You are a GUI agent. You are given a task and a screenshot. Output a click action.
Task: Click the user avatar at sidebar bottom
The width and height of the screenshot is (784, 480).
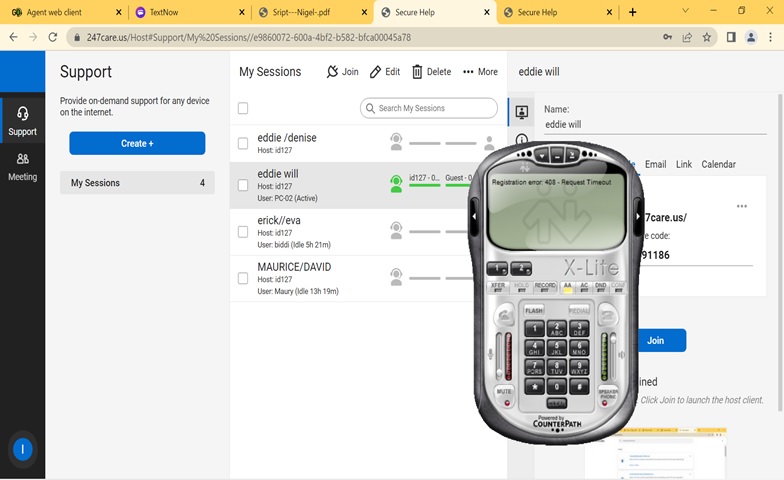pyautogui.click(x=22, y=449)
